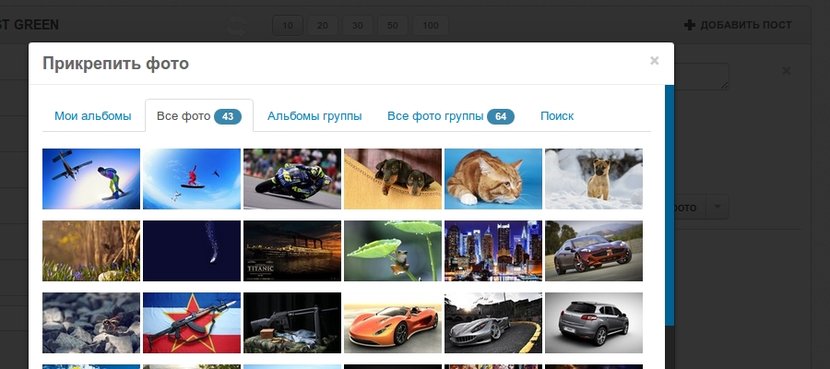Choose the silver concept car on road photo
The width and height of the screenshot is (830, 369).
point(493,323)
